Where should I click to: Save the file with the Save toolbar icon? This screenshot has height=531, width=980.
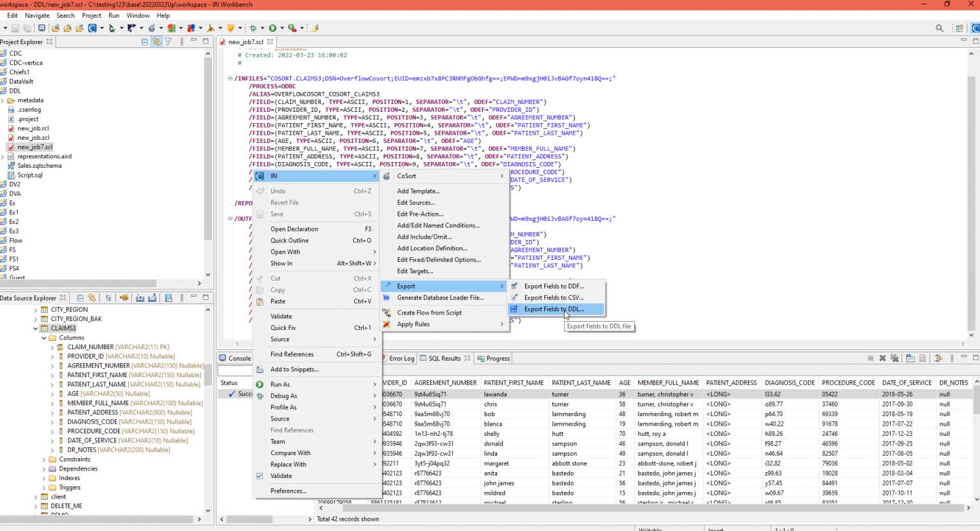point(15,28)
